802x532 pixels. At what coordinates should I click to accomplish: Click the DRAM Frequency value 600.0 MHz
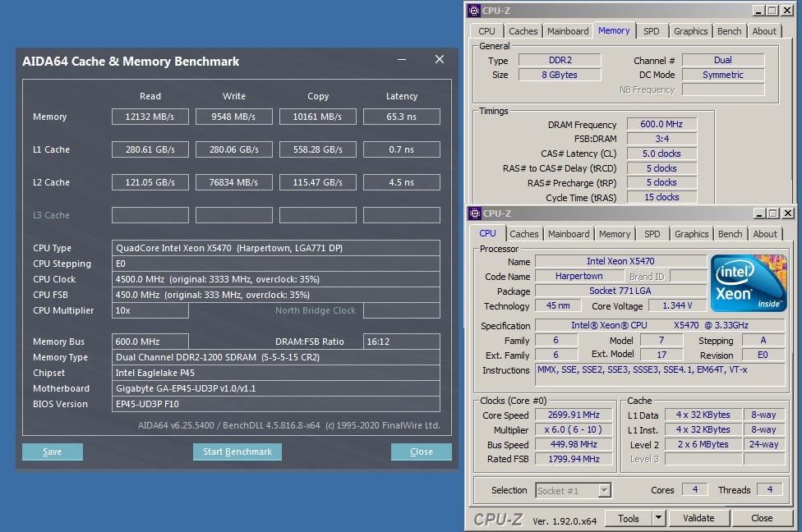tap(661, 124)
